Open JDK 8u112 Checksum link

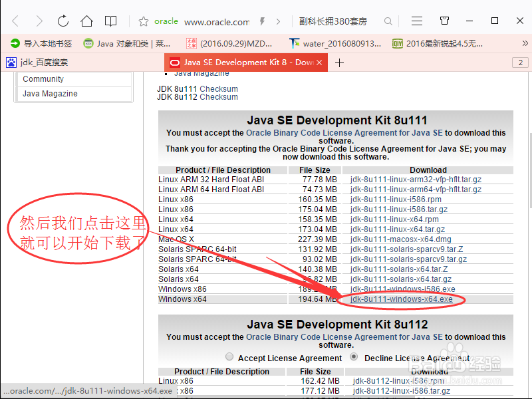click(x=219, y=97)
